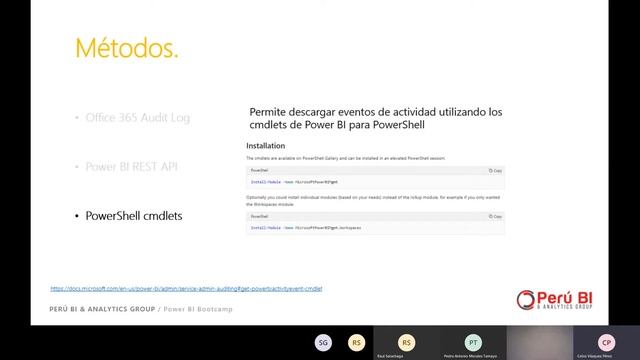640x360 pixels.
Task: Click the 'Permite descargar eventos' description text
Action: pos(376,118)
